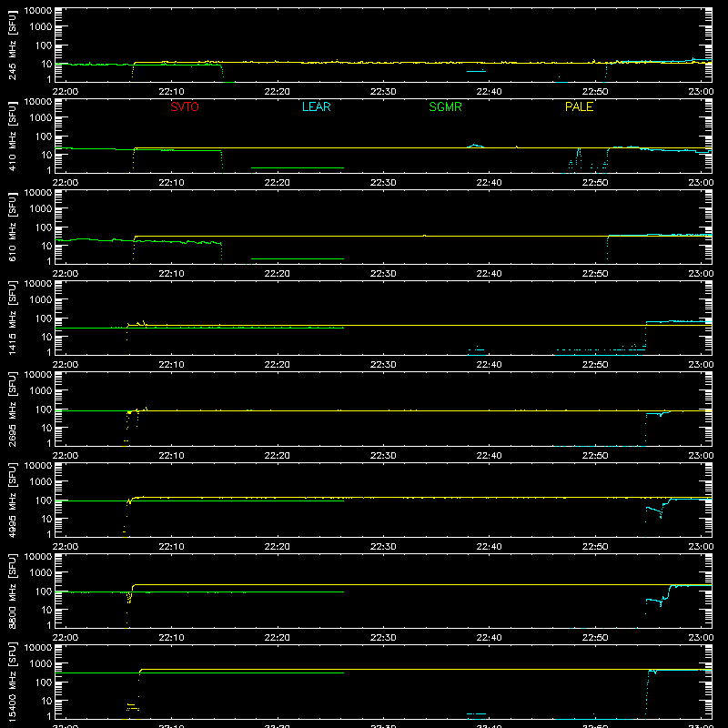Click the cyan LEAR station label
728x728 pixels.
[316, 106]
